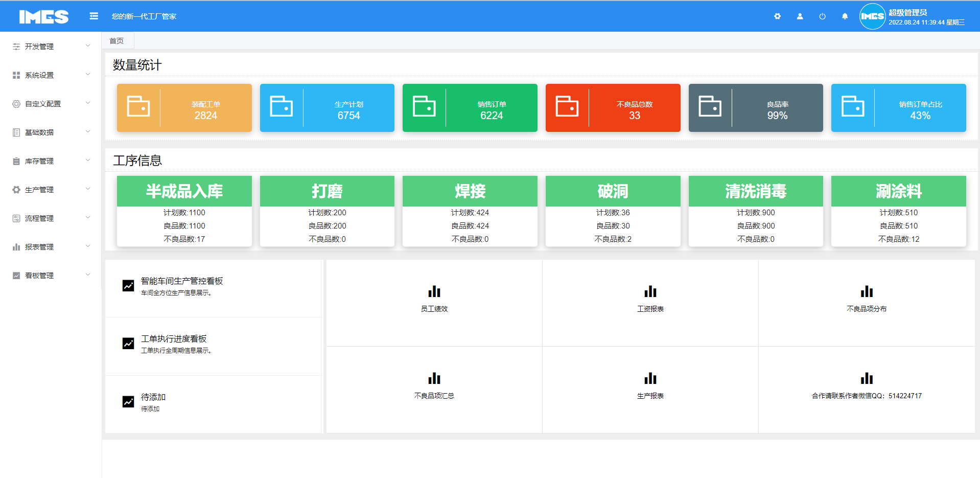Open the 不良品项汇总 link

(x=434, y=396)
